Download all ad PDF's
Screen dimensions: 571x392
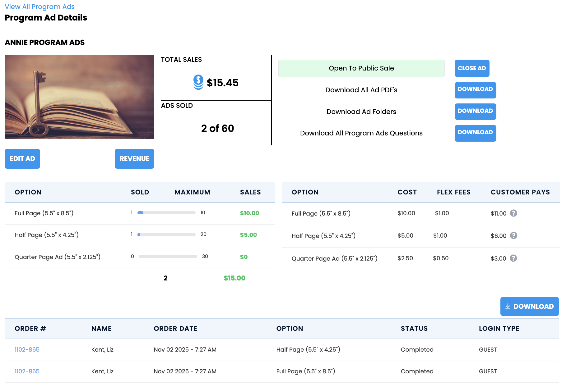pyautogui.click(x=475, y=90)
